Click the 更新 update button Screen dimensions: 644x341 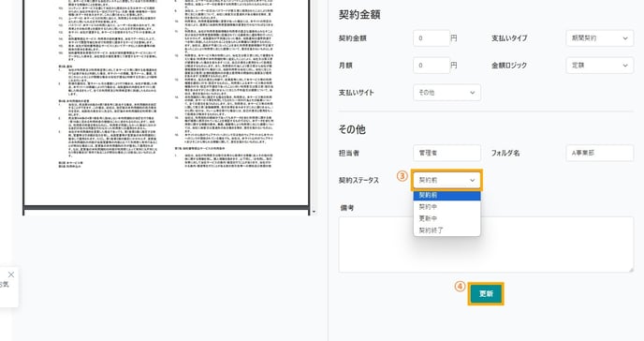pos(486,294)
